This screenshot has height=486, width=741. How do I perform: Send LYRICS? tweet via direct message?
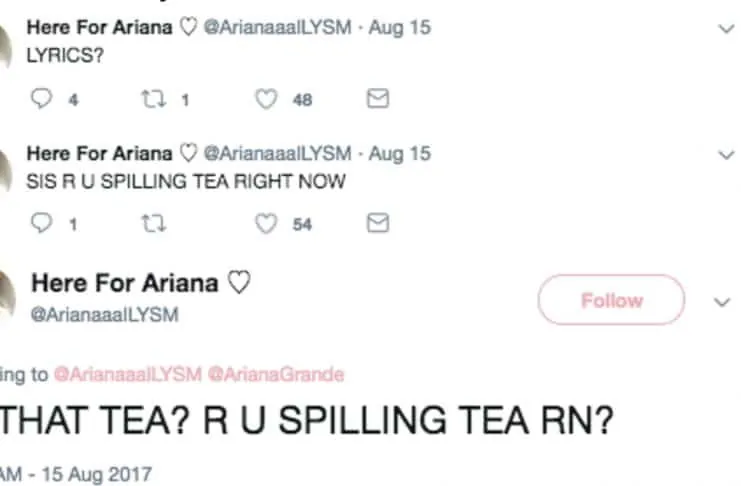pyautogui.click(x=378, y=99)
